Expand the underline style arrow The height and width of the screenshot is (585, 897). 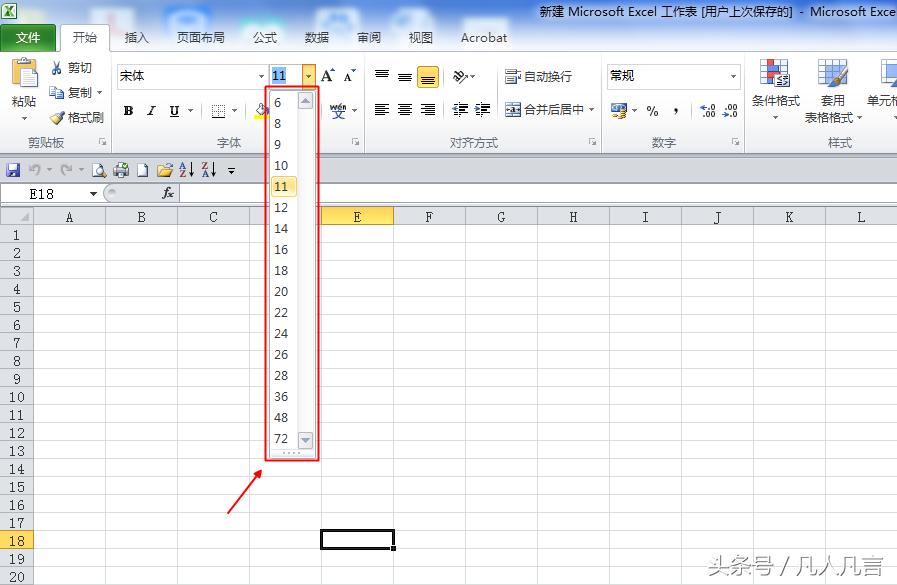point(190,111)
